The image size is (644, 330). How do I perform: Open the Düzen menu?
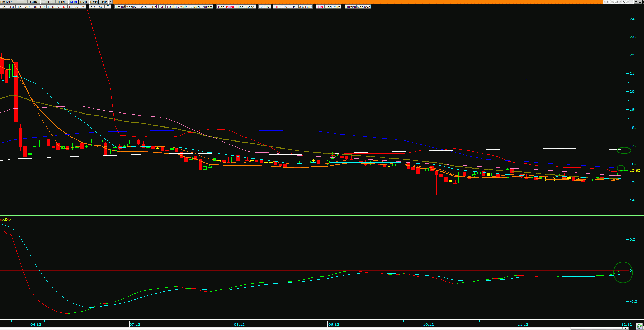351,7
